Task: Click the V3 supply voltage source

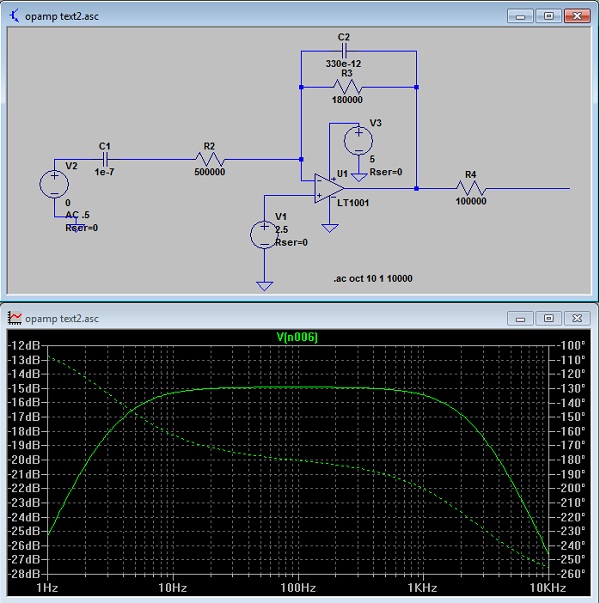Action: 356,140
